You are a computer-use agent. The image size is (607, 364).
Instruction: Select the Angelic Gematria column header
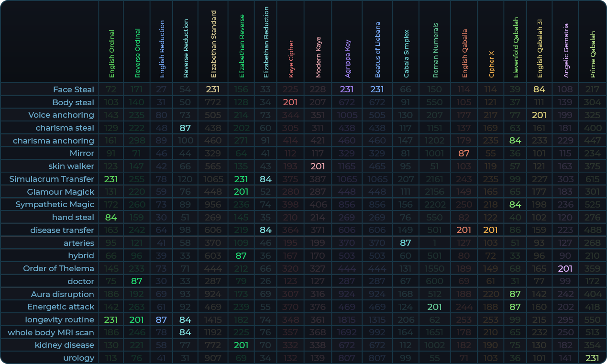(x=566, y=51)
